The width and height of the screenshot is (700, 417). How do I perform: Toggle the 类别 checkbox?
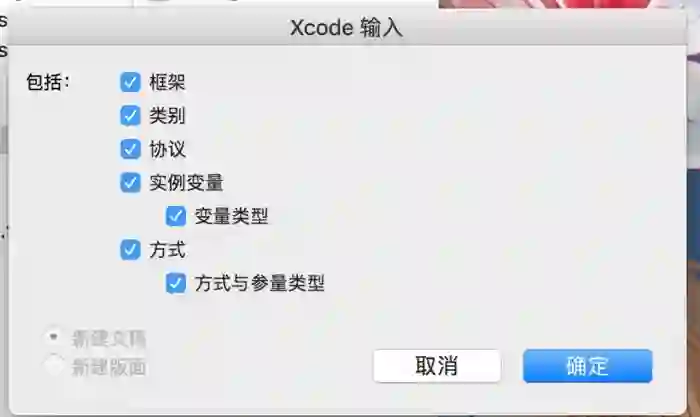coord(130,116)
